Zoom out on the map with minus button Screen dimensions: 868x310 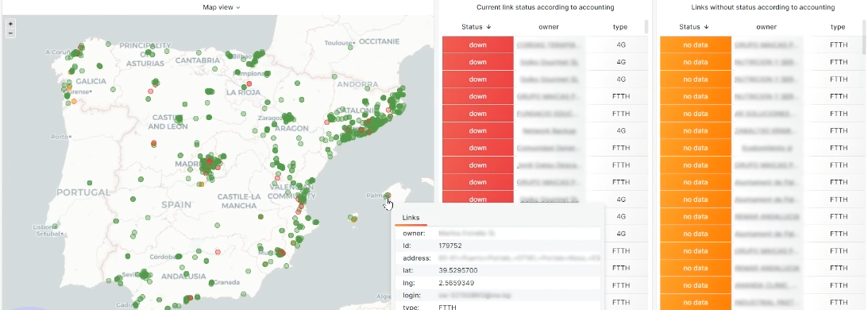click(x=10, y=33)
